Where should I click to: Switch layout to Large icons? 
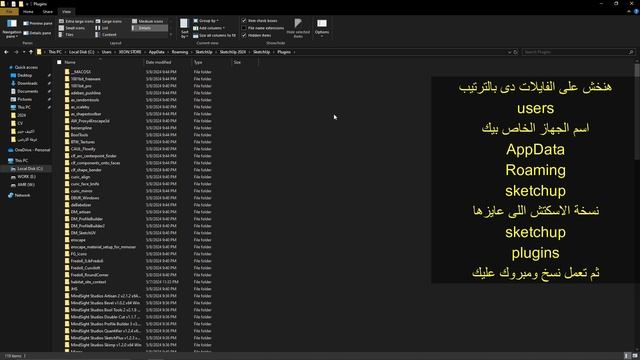coord(109,21)
